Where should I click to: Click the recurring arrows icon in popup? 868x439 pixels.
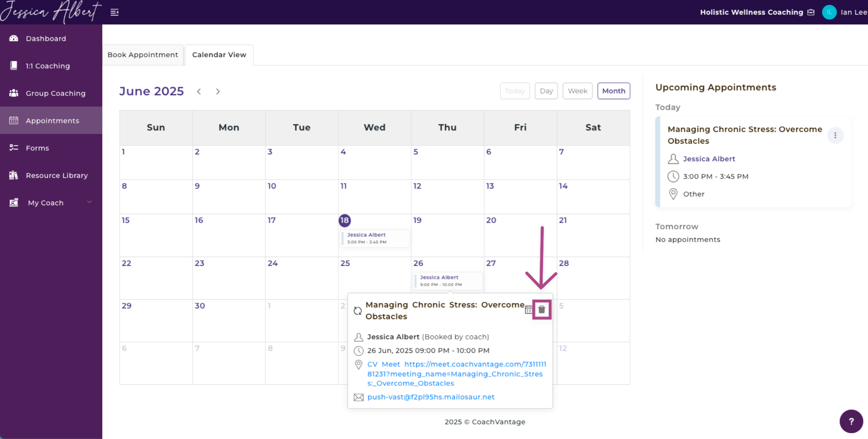click(358, 311)
